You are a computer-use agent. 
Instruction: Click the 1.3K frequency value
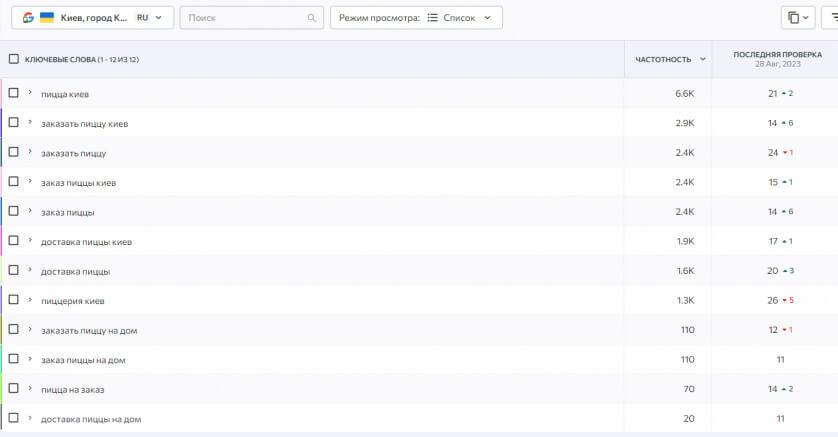[686, 300]
